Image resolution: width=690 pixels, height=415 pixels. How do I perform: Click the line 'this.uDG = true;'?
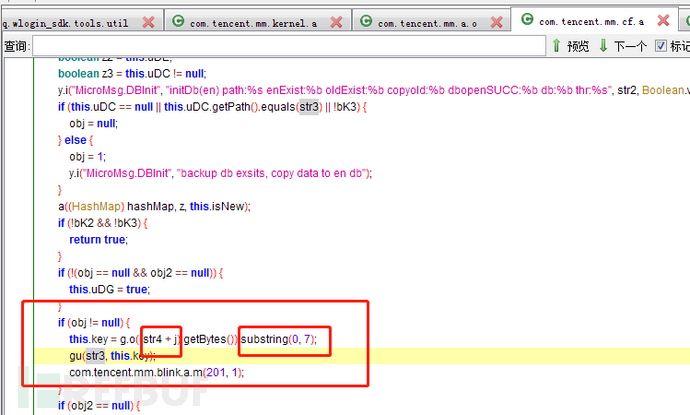coord(110,290)
